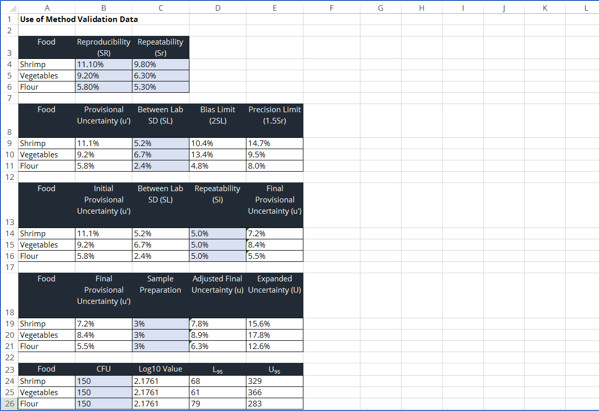
Task: Click Shrimp Between Lab SD 5.2% in row 9
Action: pos(160,143)
